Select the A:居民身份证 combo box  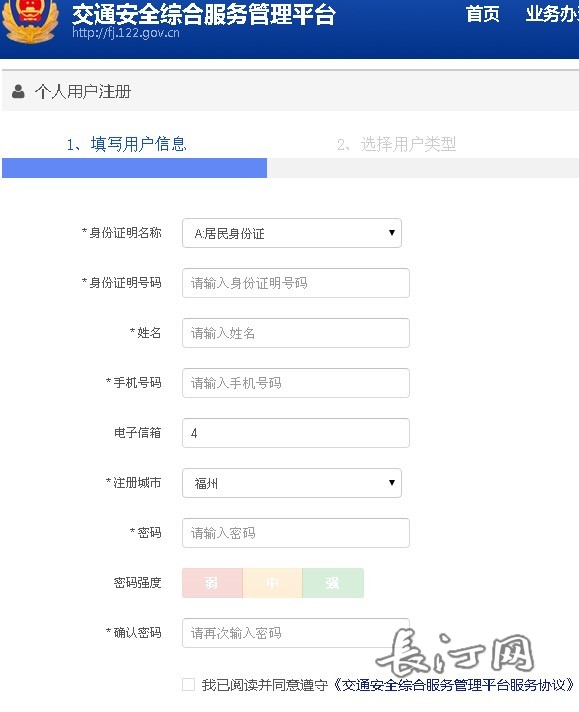coord(292,233)
